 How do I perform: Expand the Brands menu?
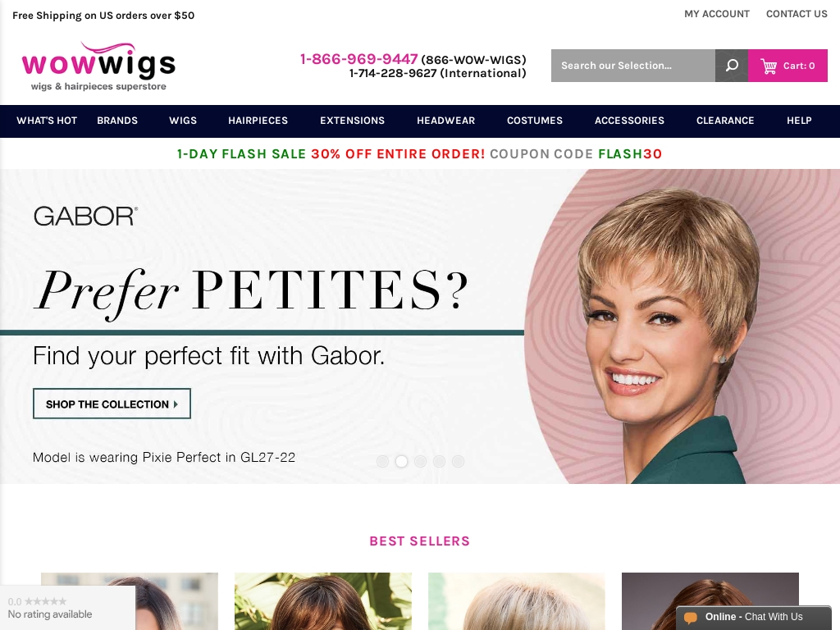coord(117,121)
